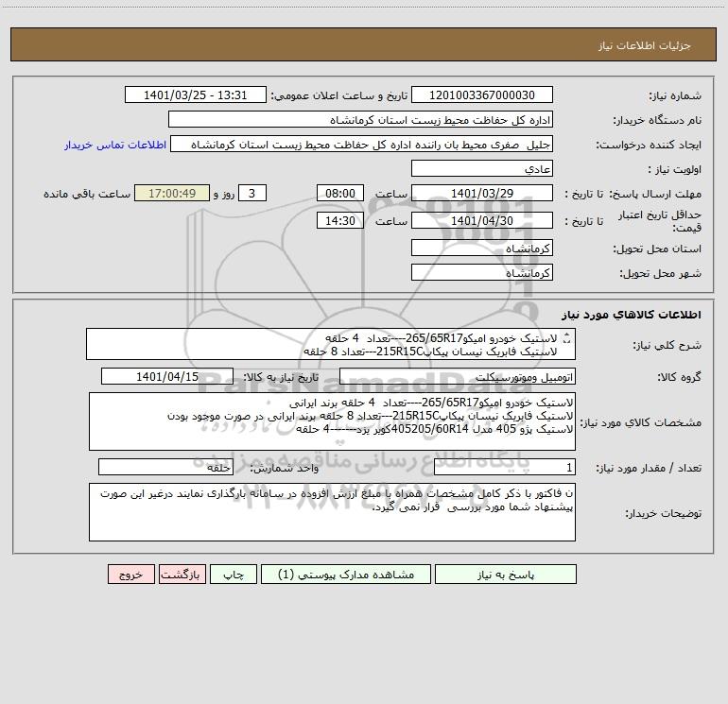Viewport: 728px width, 704px height.
Task: Click the شرح کلی نیاز label
Action: [667, 345]
